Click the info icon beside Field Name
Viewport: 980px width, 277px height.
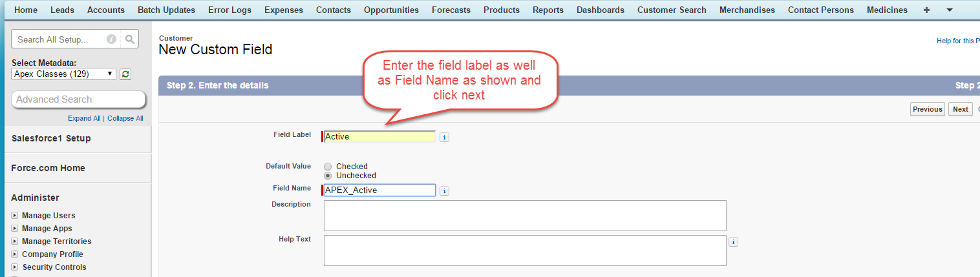click(444, 190)
